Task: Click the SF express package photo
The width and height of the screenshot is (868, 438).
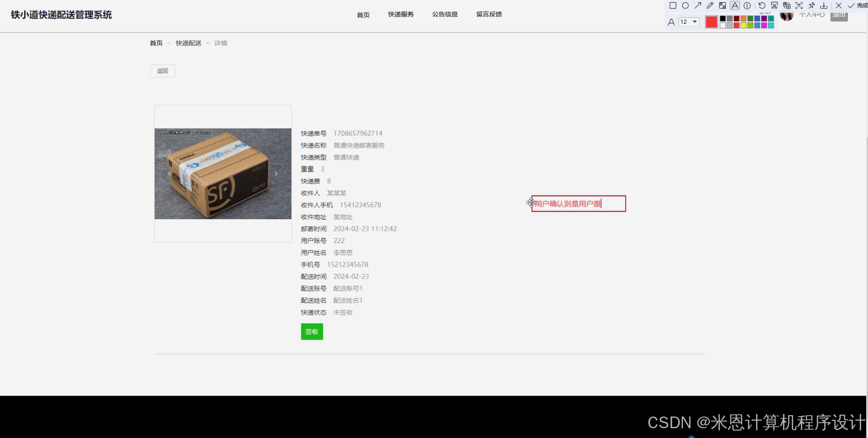Action: click(223, 174)
